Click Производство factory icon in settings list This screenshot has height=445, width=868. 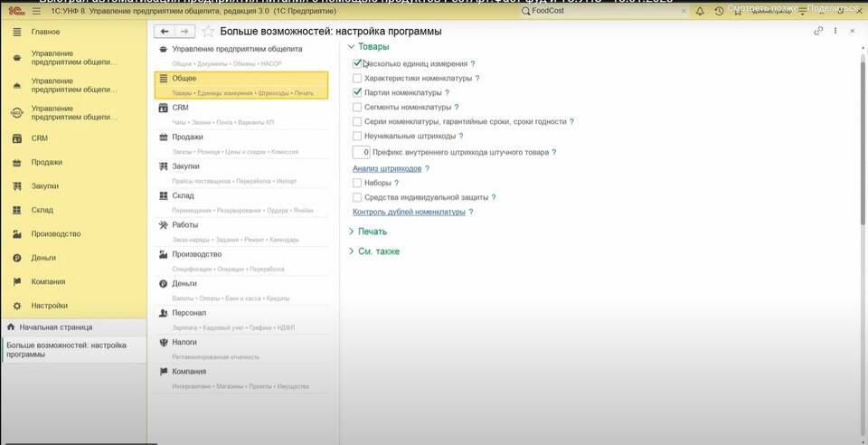(x=164, y=254)
